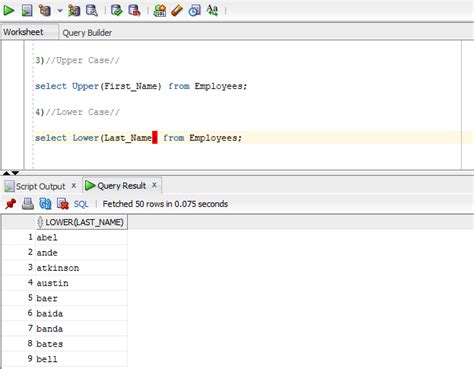Select the 'banda' result cell
The image size is (474, 369).
point(81,329)
